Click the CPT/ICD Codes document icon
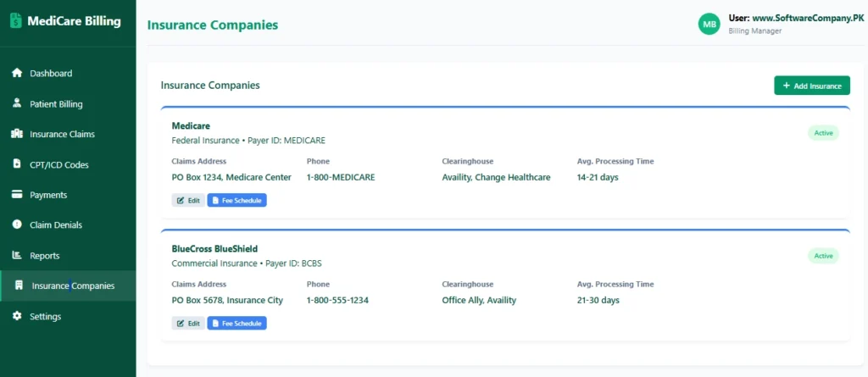The image size is (868, 377). (17, 164)
